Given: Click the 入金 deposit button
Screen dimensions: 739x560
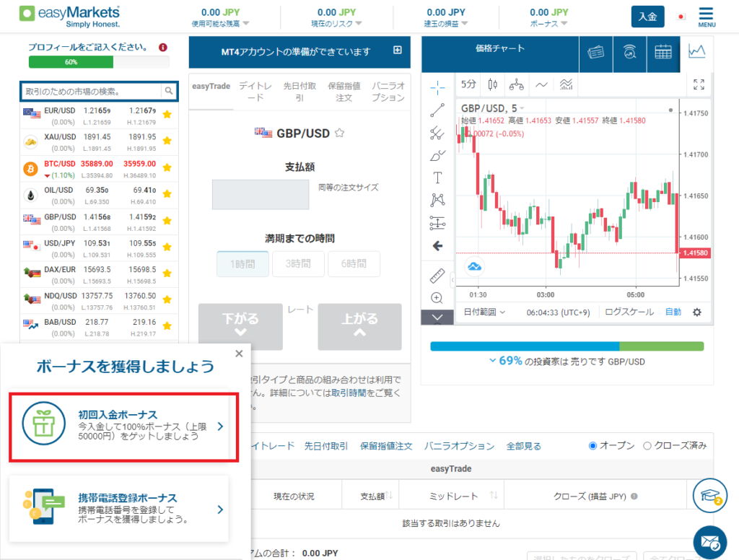Looking at the screenshot, I should click(647, 17).
